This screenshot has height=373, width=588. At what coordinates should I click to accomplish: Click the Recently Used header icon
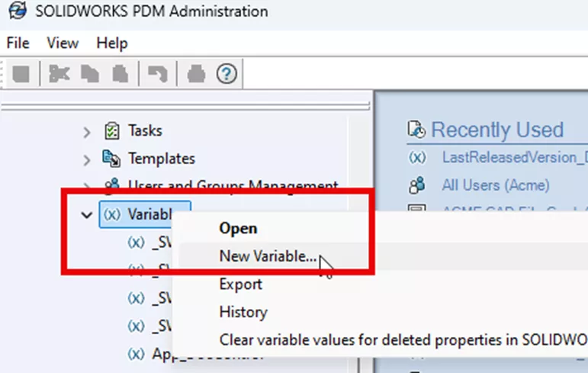click(x=416, y=130)
